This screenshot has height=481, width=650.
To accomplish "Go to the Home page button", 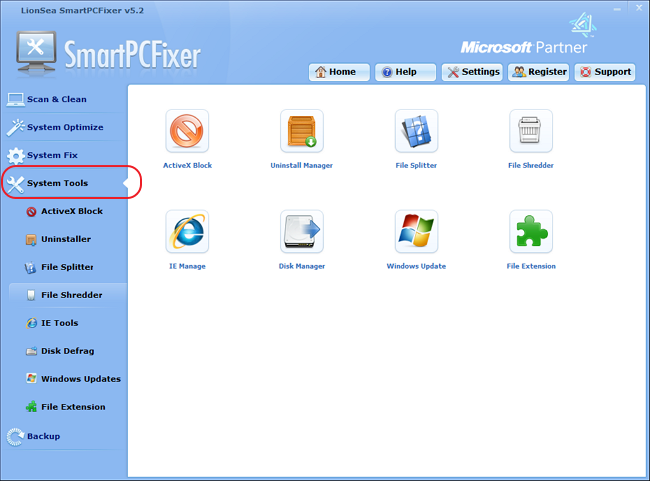I will click(x=339, y=72).
